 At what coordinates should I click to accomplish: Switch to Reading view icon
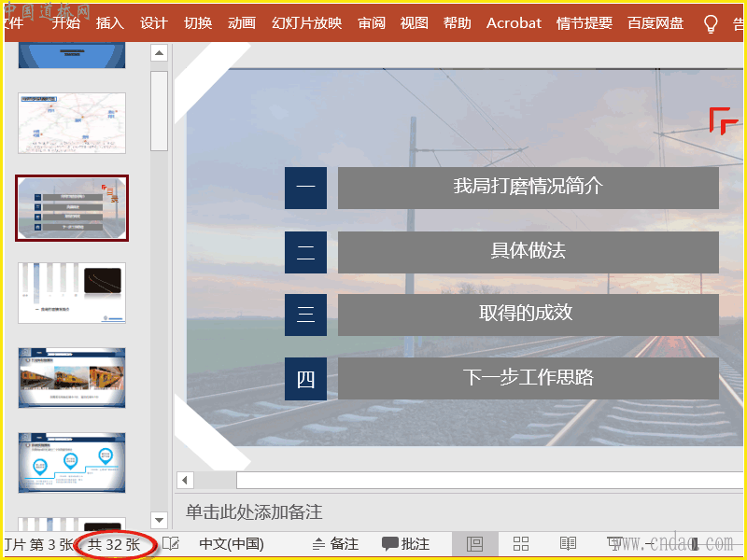pyautogui.click(x=568, y=543)
